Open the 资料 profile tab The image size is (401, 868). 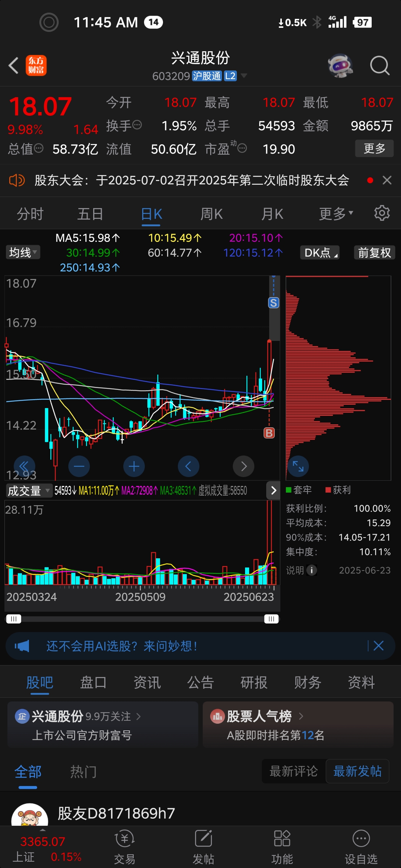(x=361, y=682)
